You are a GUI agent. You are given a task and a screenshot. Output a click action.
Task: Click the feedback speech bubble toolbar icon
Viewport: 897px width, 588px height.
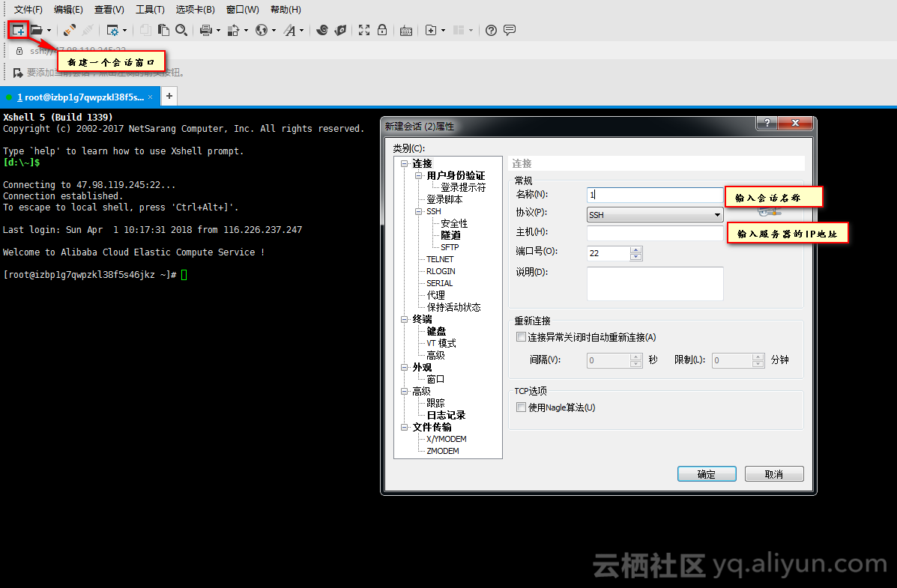[509, 30]
